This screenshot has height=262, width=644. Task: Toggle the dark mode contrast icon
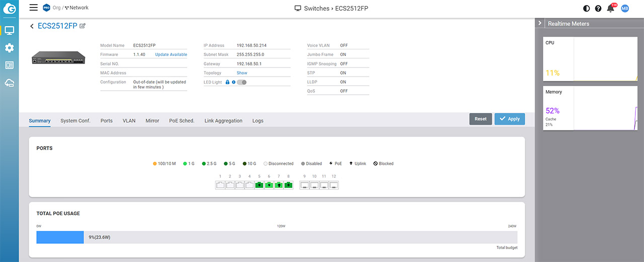[586, 9]
